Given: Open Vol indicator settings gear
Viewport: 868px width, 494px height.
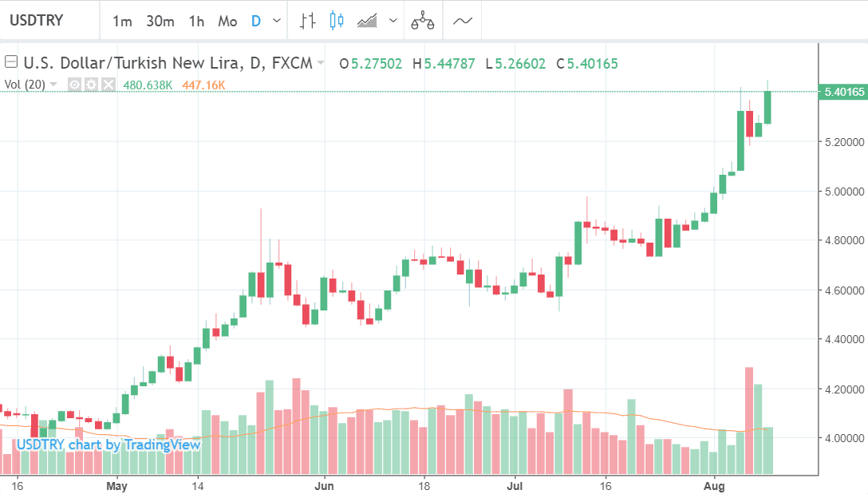Looking at the screenshot, I should click(x=91, y=85).
